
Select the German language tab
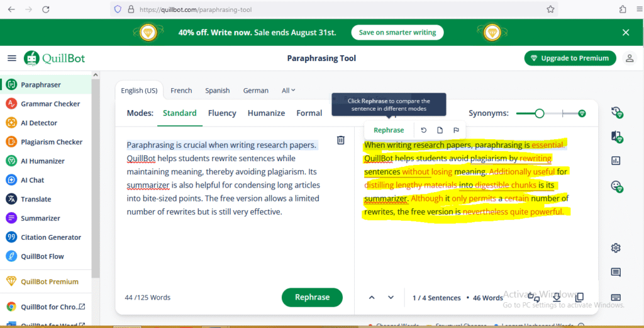(x=255, y=91)
